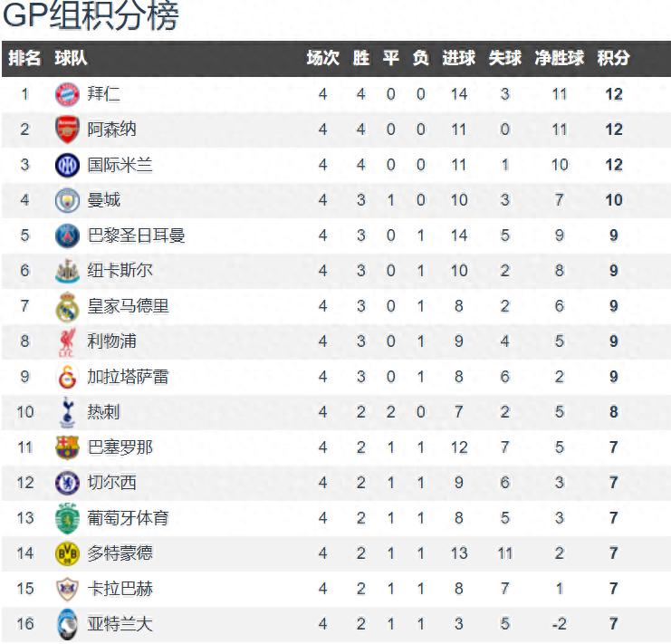This screenshot has height=644, width=671.
Task: Click the Paris Saint-Germain crest
Action: coord(68,235)
